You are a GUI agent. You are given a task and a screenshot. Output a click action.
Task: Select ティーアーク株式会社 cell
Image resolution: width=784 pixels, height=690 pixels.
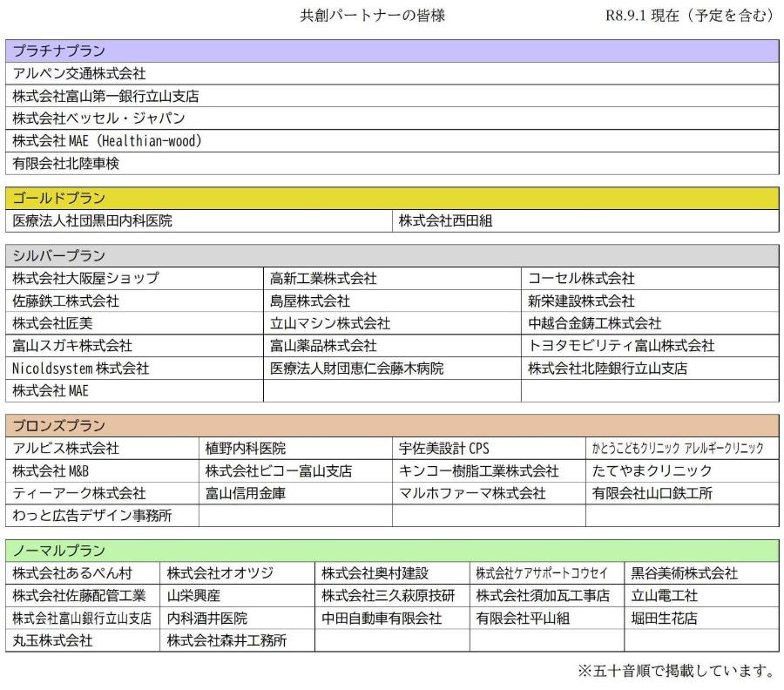(103, 493)
